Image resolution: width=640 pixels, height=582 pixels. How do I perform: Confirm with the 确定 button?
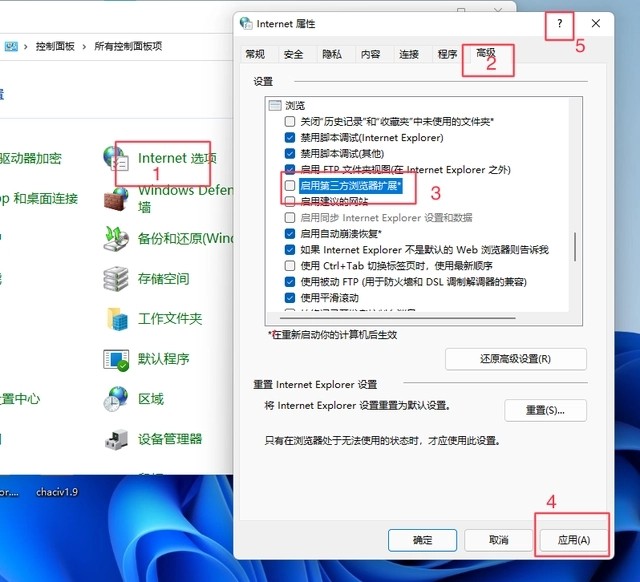coord(422,540)
